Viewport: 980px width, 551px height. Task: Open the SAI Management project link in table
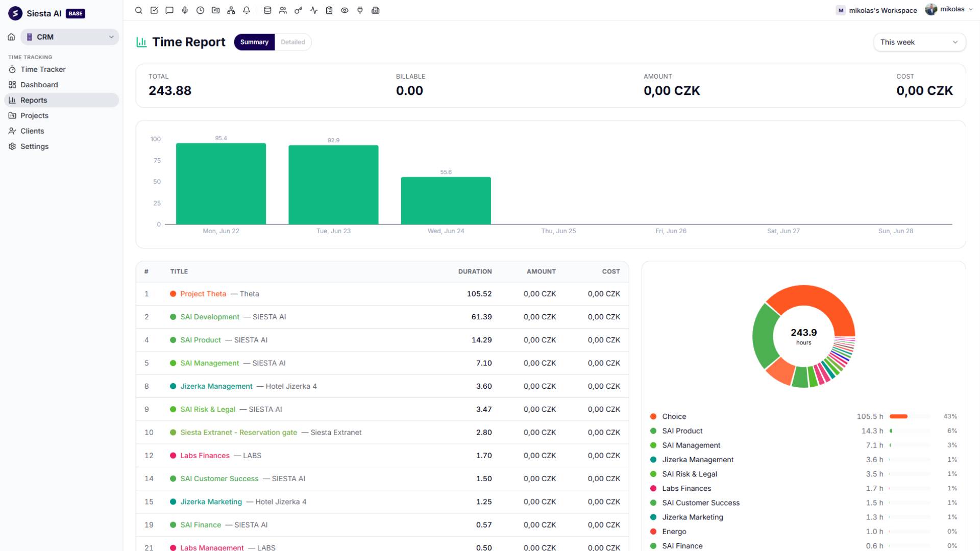tap(210, 363)
